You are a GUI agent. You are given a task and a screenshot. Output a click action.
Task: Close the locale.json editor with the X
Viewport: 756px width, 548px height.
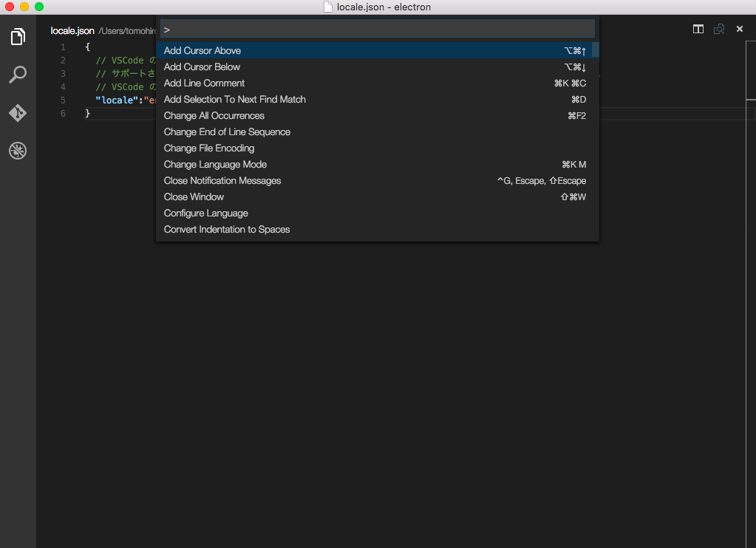tap(740, 29)
